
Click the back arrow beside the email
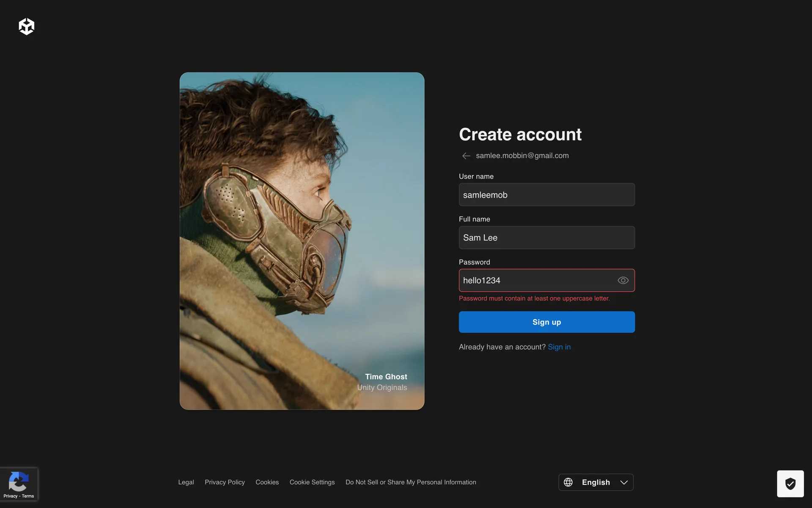[x=466, y=156]
